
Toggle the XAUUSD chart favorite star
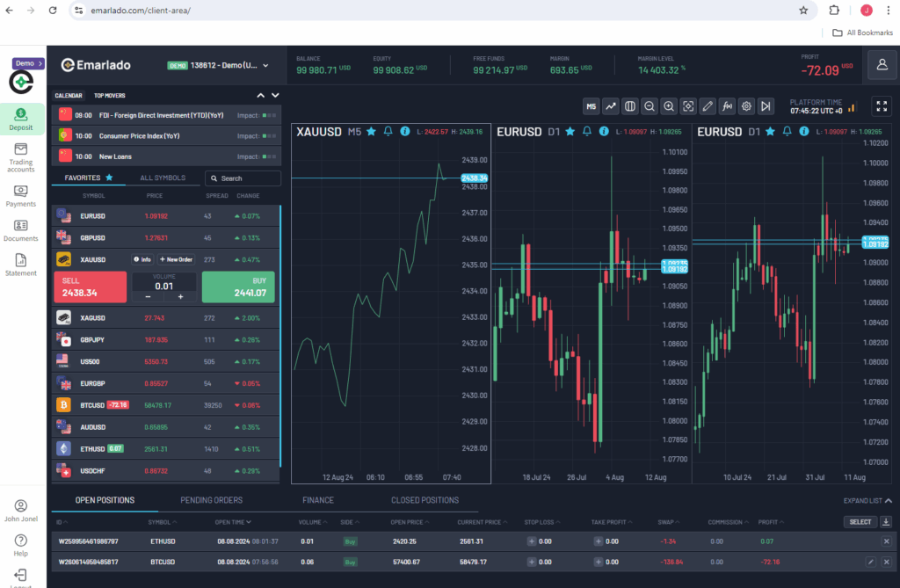pyautogui.click(x=371, y=131)
